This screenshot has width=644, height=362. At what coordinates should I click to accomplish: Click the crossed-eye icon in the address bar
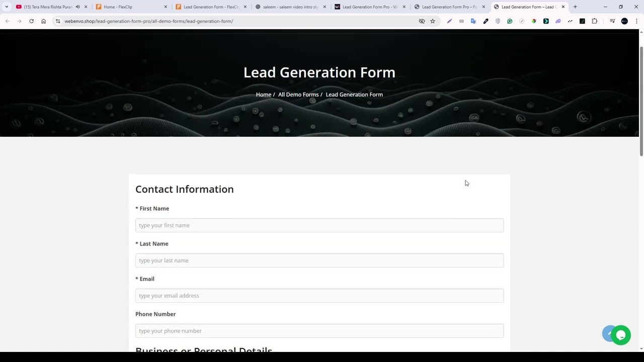[422, 21]
